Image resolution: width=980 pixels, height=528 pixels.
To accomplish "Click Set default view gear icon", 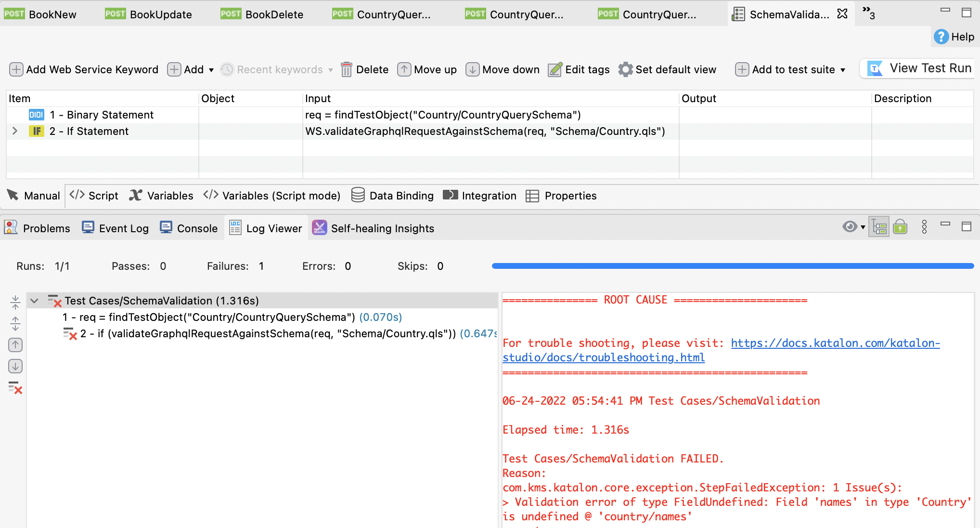I will point(625,69).
